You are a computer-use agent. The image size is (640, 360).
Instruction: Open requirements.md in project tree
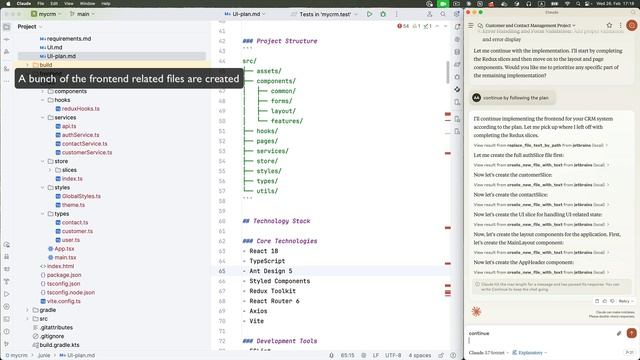click(x=65, y=39)
